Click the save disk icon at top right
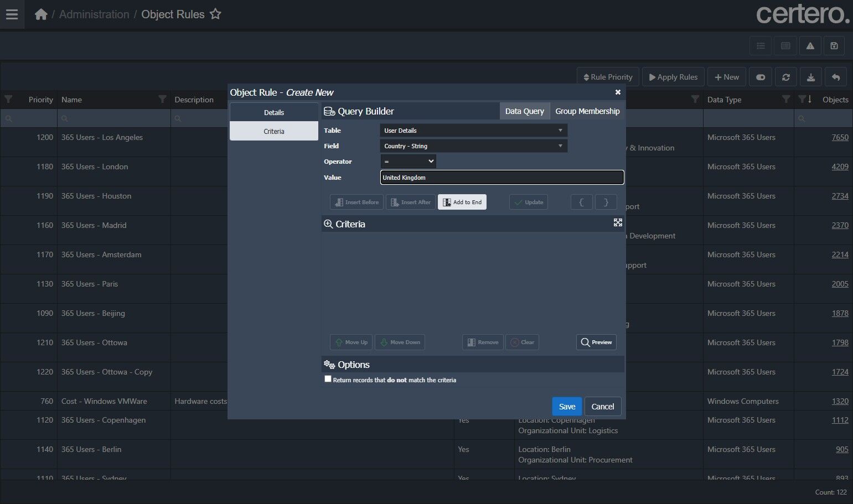The width and height of the screenshot is (853, 504). pyautogui.click(x=834, y=46)
